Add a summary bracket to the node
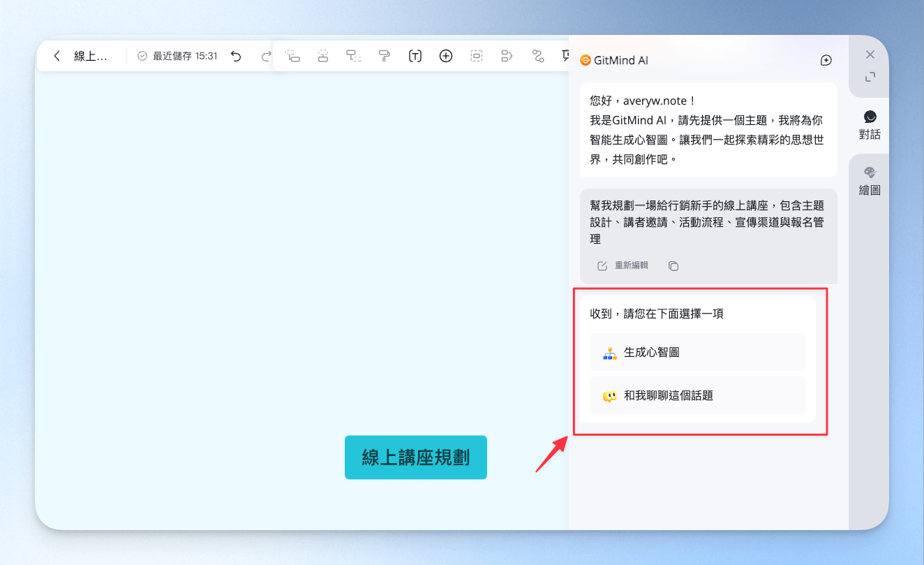This screenshot has width=924, height=565. tap(507, 56)
